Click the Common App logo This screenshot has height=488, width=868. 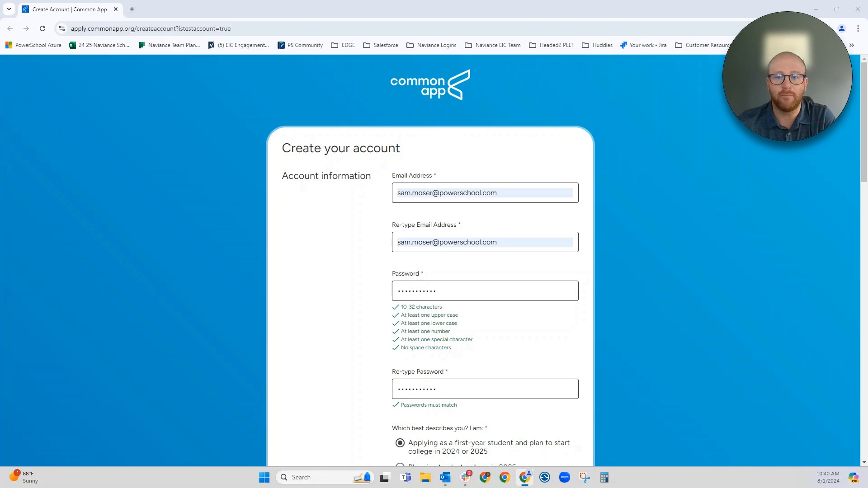(430, 84)
